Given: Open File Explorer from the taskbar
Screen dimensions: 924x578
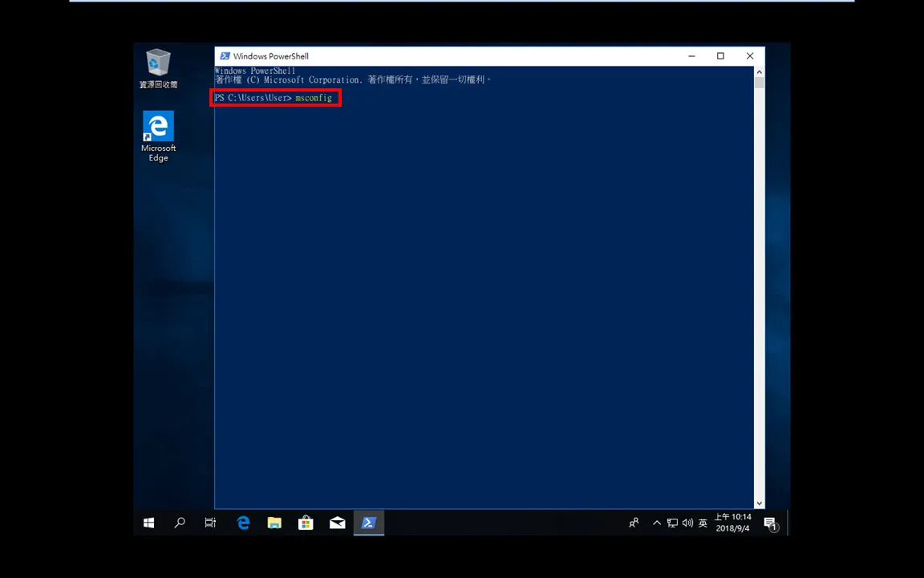Looking at the screenshot, I should coord(274,523).
